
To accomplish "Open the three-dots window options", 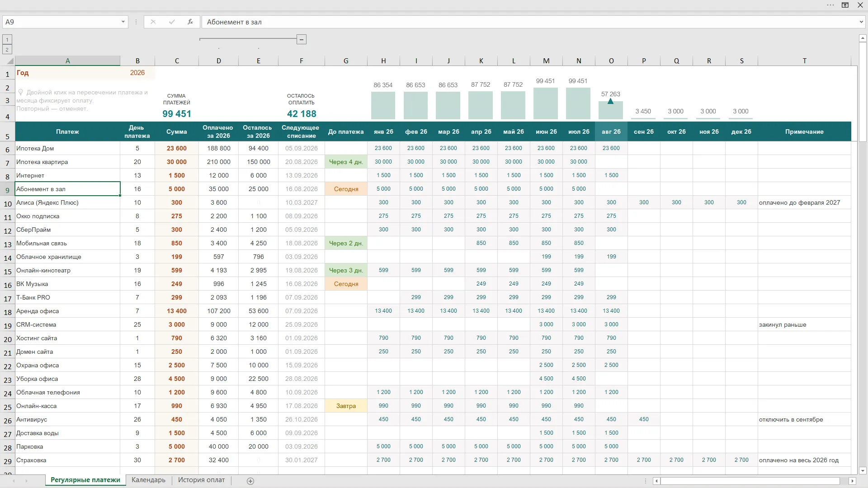I will [x=830, y=5].
